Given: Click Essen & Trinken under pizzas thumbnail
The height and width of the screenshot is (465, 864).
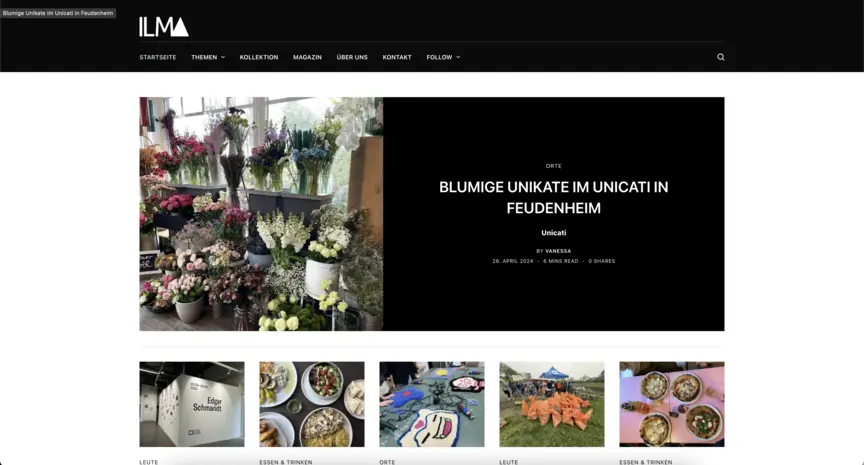Looking at the screenshot, I should (x=645, y=462).
